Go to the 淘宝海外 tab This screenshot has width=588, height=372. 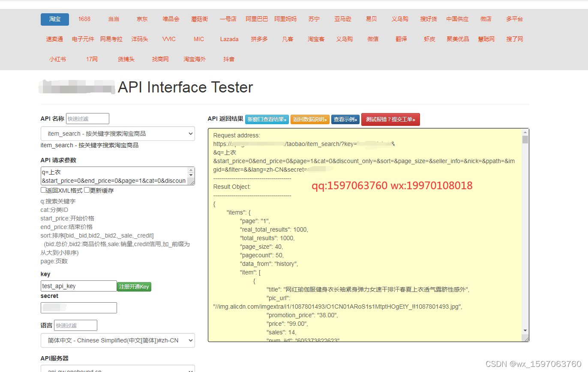pos(195,60)
